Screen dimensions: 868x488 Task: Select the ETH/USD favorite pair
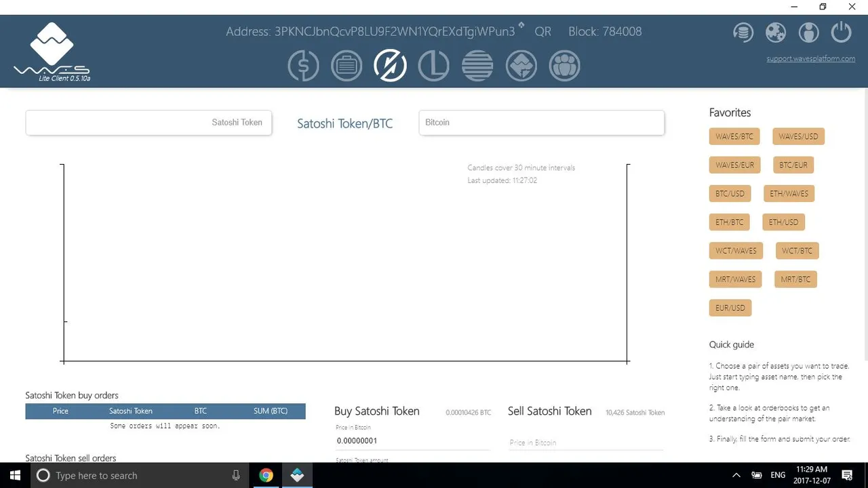783,222
